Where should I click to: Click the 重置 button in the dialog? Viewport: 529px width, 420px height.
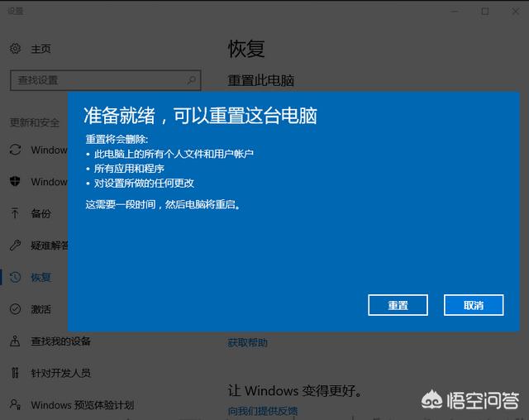398,305
